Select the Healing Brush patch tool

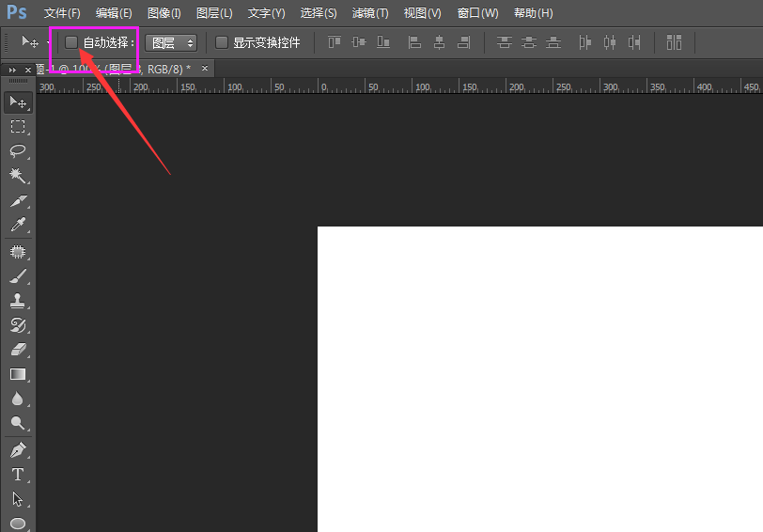pyautogui.click(x=18, y=252)
